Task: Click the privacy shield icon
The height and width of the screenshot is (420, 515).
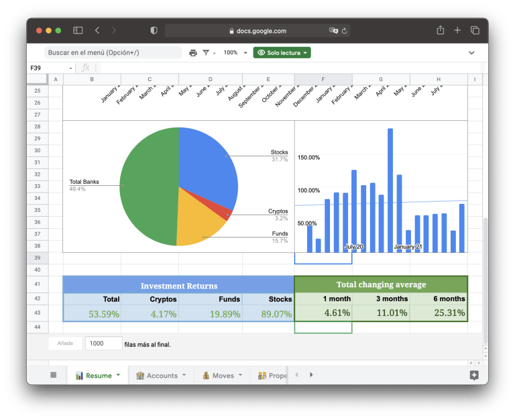Action: pyautogui.click(x=154, y=31)
